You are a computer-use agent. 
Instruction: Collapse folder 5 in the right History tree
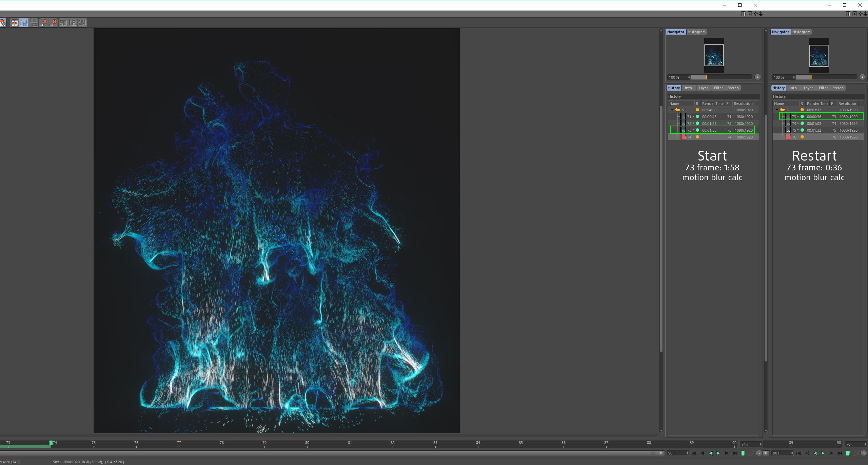pyautogui.click(x=777, y=110)
